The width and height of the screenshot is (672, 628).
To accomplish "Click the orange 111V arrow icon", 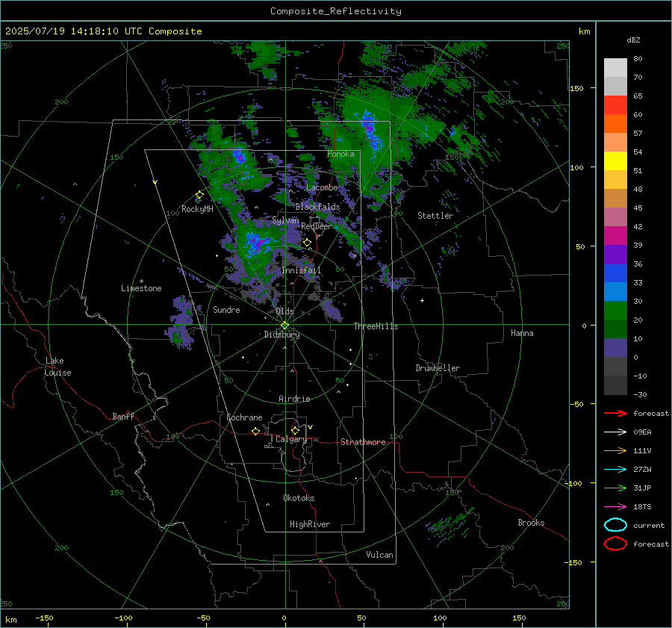I will click(615, 450).
